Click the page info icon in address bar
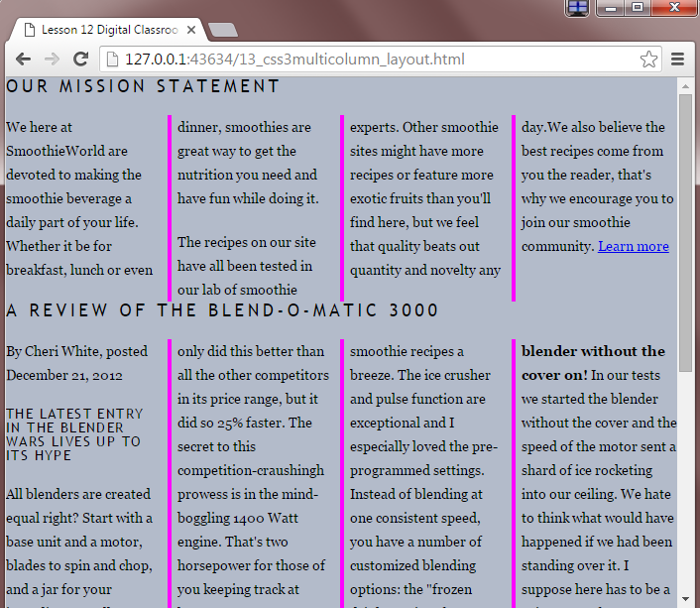700x608 pixels. click(x=112, y=60)
